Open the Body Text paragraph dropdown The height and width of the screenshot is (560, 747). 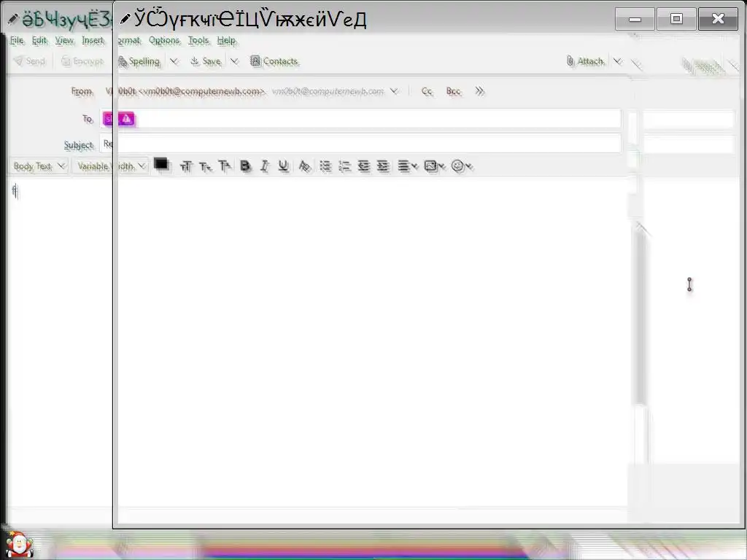coord(39,166)
